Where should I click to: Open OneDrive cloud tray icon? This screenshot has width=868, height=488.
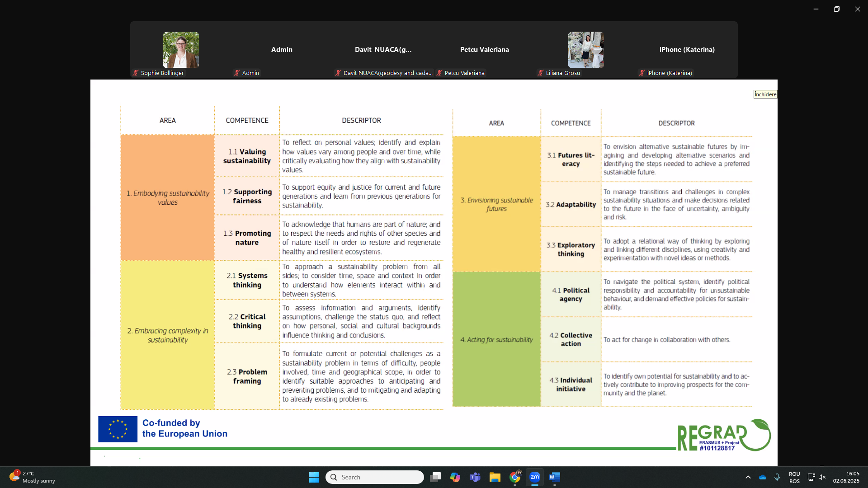click(x=763, y=477)
